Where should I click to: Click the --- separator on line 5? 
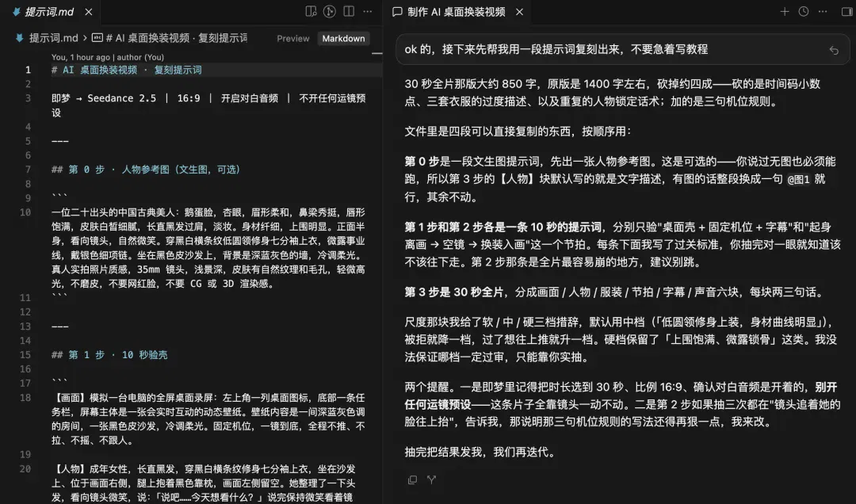tap(60, 141)
